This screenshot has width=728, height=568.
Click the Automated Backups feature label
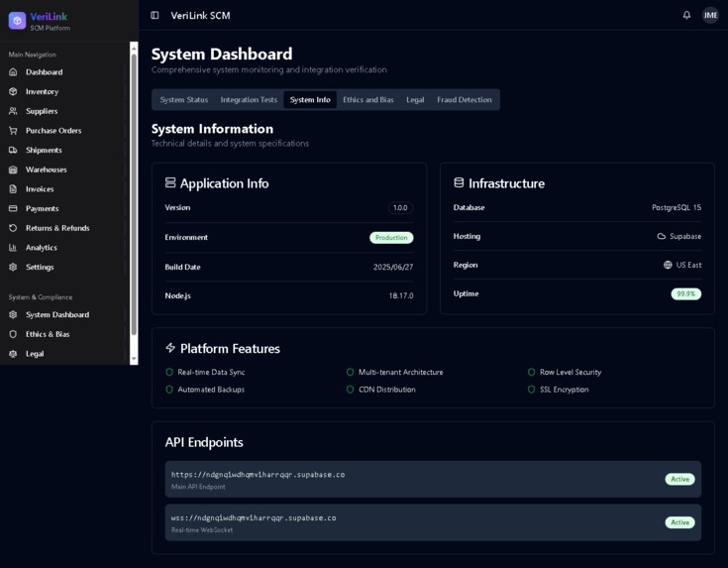[211, 390]
